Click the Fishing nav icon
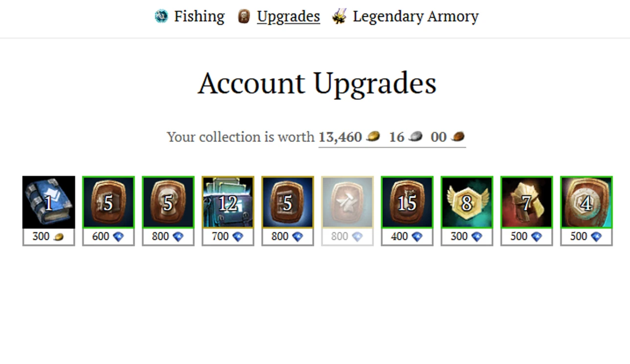 click(x=161, y=16)
